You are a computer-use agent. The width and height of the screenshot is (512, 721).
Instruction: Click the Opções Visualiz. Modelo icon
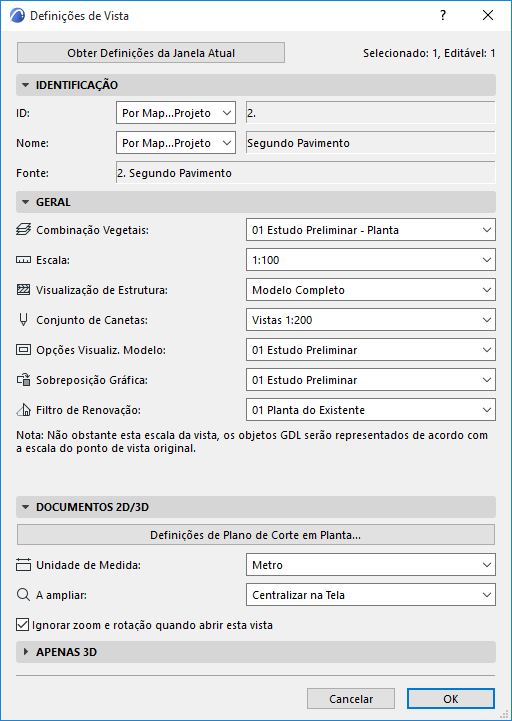point(23,350)
